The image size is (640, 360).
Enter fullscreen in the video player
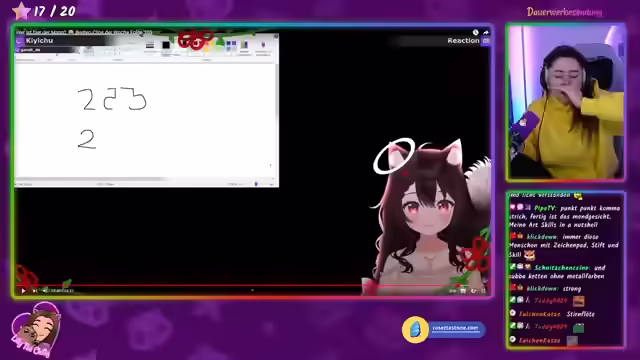483,291
